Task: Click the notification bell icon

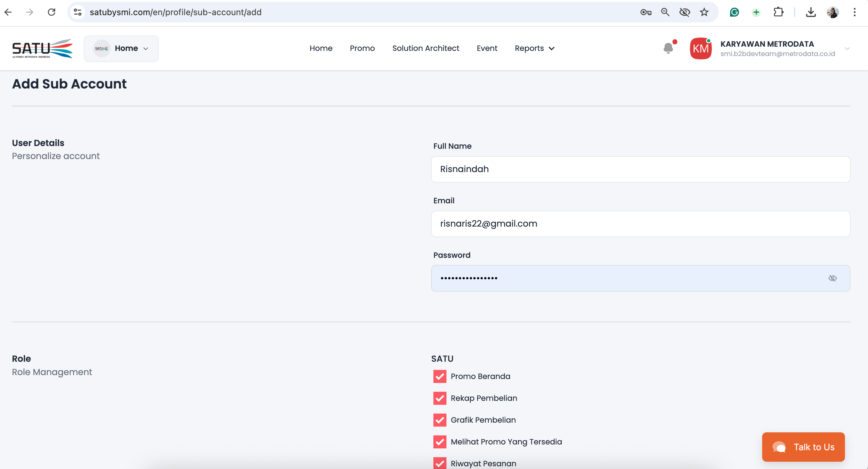Action: [668, 48]
